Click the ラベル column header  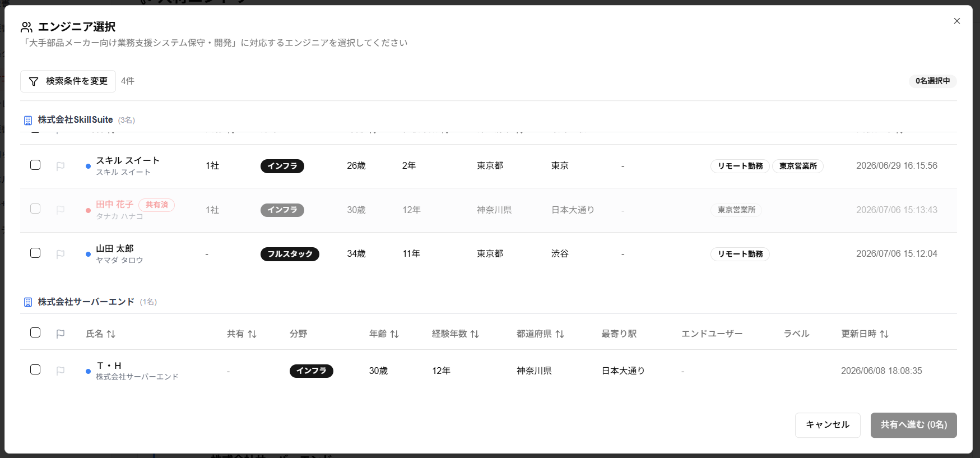796,334
